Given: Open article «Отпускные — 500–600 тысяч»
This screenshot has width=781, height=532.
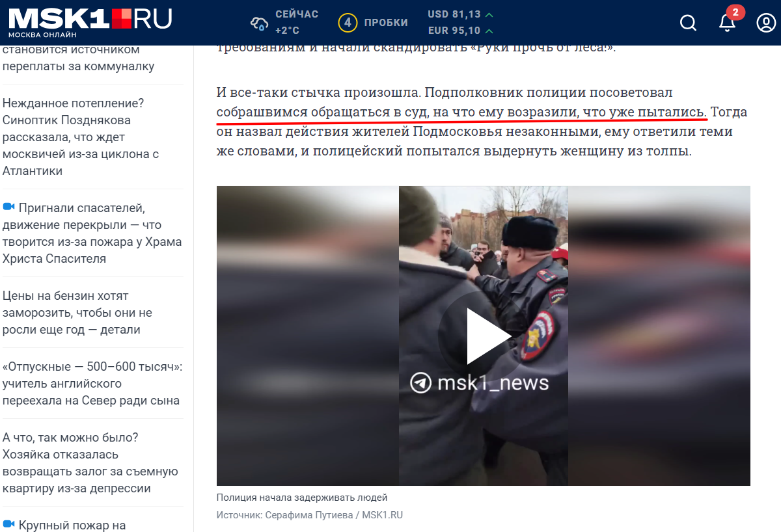Looking at the screenshot, I should click(x=92, y=384).
